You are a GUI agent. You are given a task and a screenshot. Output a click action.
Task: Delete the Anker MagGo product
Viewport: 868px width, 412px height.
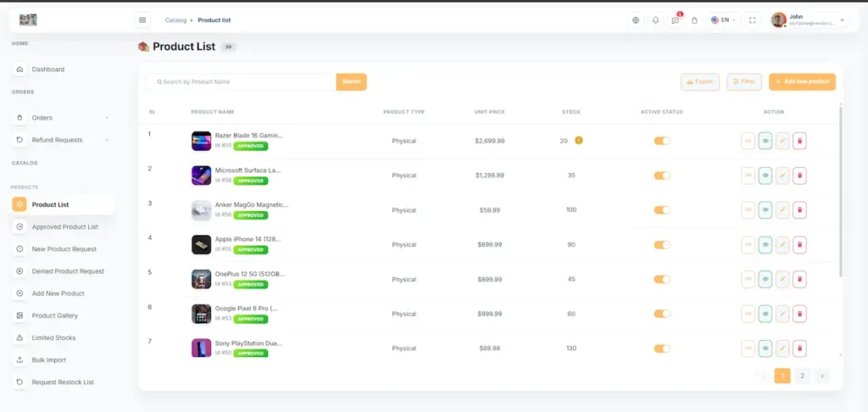(799, 210)
